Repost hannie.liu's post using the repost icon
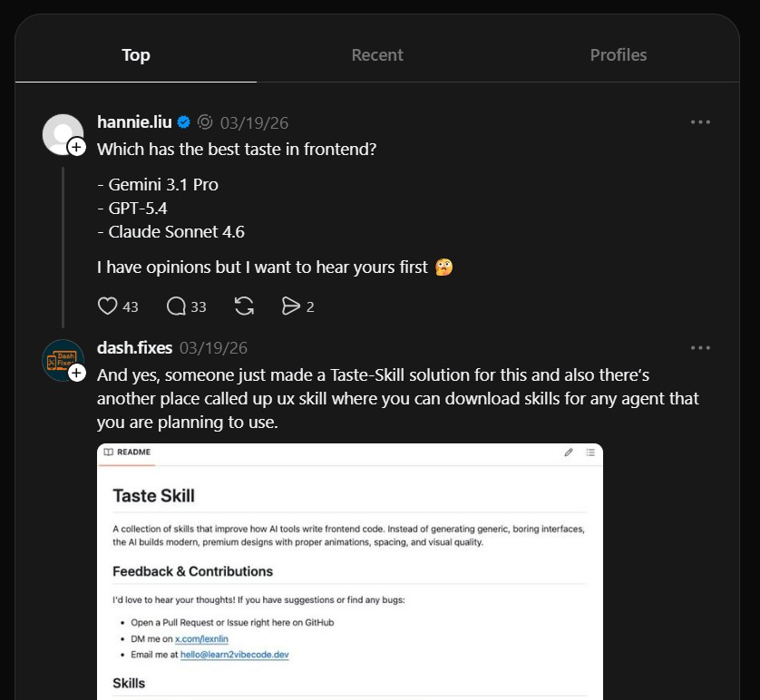The width and height of the screenshot is (760, 700). (x=244, y=306)
